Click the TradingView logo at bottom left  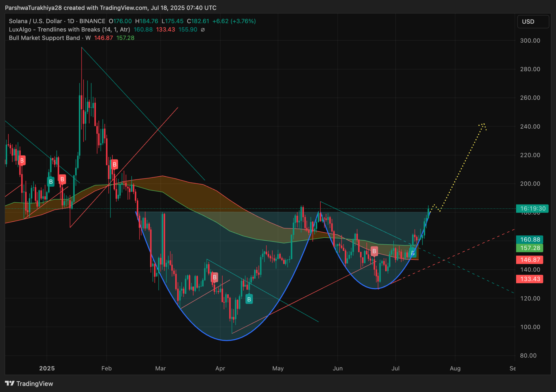point(29,384)
